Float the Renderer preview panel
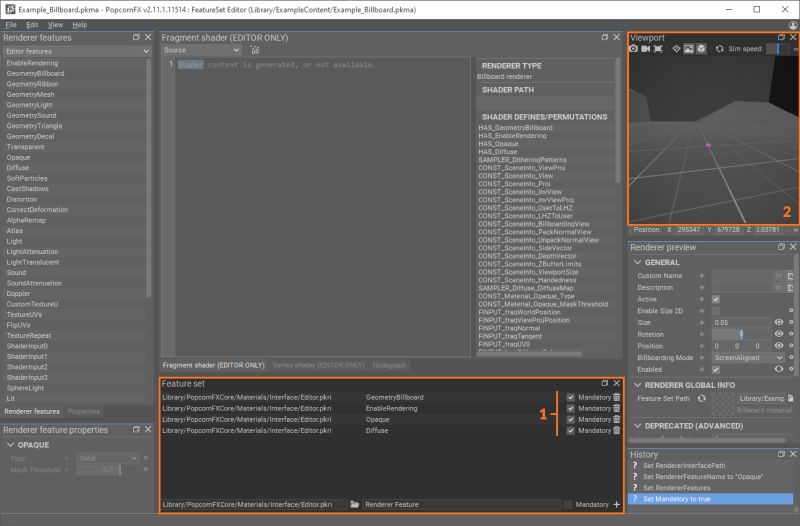The image size is (800, 526). pos(781,247)
